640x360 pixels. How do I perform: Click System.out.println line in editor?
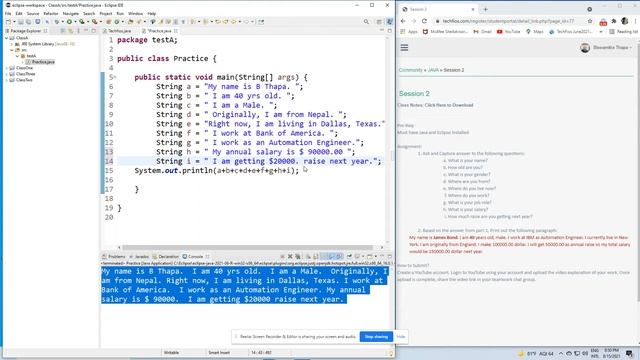(217, 171)
